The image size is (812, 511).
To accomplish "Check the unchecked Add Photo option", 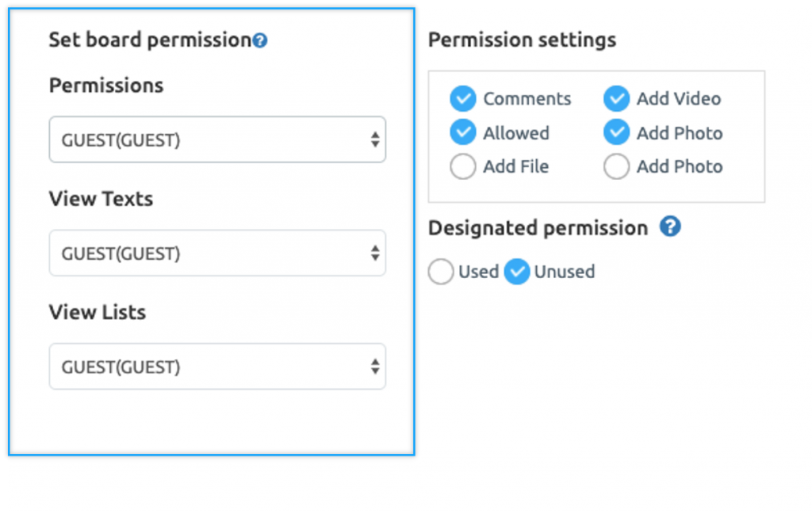I will pos(616,166).
